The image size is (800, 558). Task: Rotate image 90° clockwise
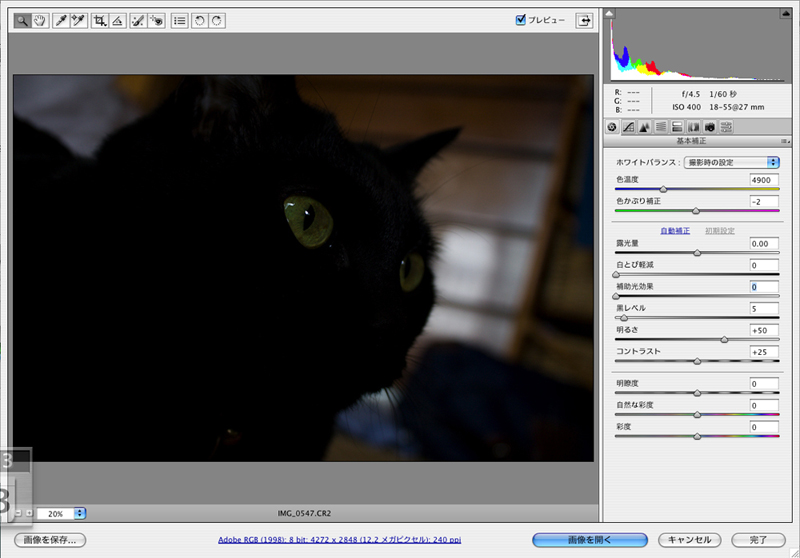[217, 21]
